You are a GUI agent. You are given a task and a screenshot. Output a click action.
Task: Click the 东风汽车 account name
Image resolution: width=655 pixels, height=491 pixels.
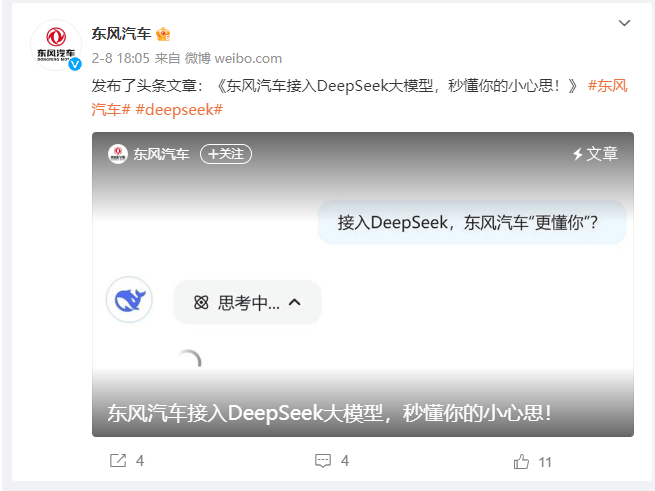click(121, 33)
